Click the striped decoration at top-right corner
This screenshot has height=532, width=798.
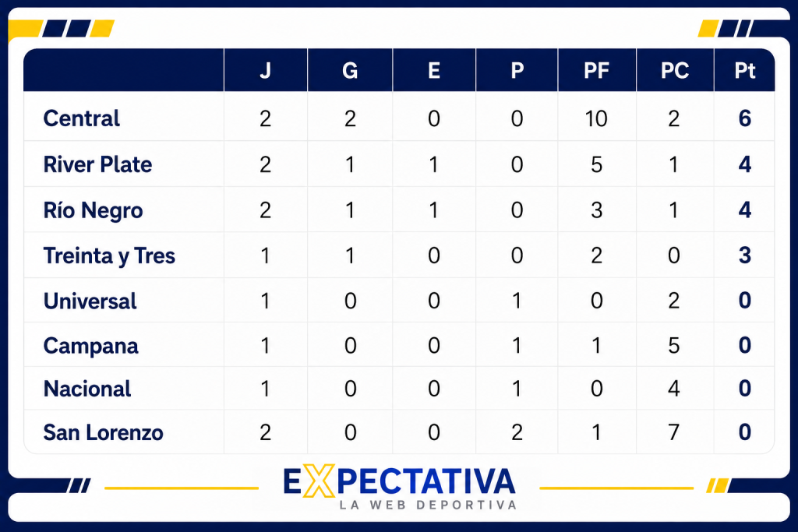coord(743,29)
